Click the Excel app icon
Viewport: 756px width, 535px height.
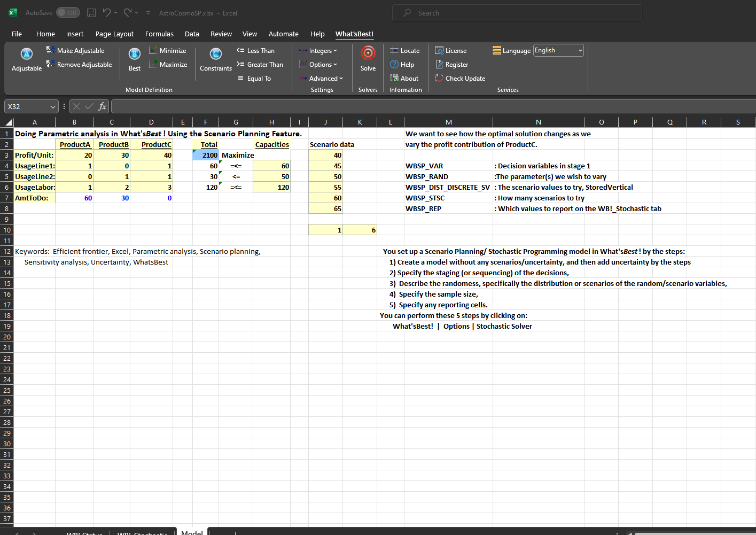click(13, 13)
